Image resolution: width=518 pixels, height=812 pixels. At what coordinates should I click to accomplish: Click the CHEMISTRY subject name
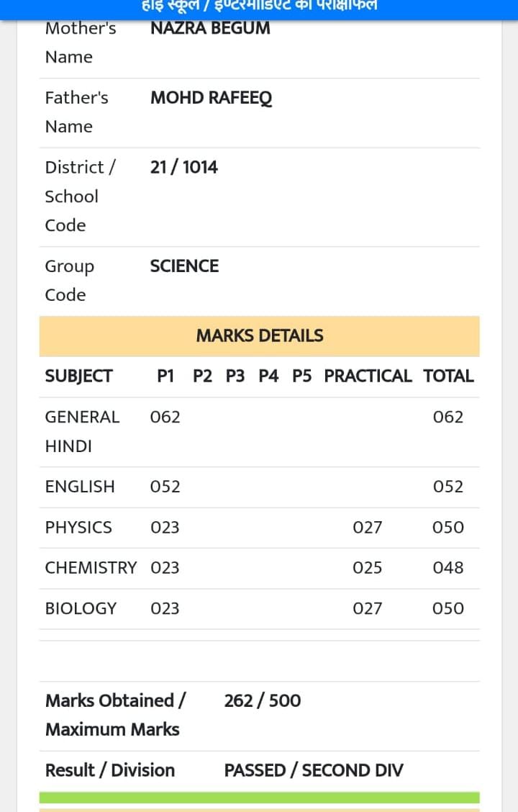pyautogui.click(x=91, y=568)
